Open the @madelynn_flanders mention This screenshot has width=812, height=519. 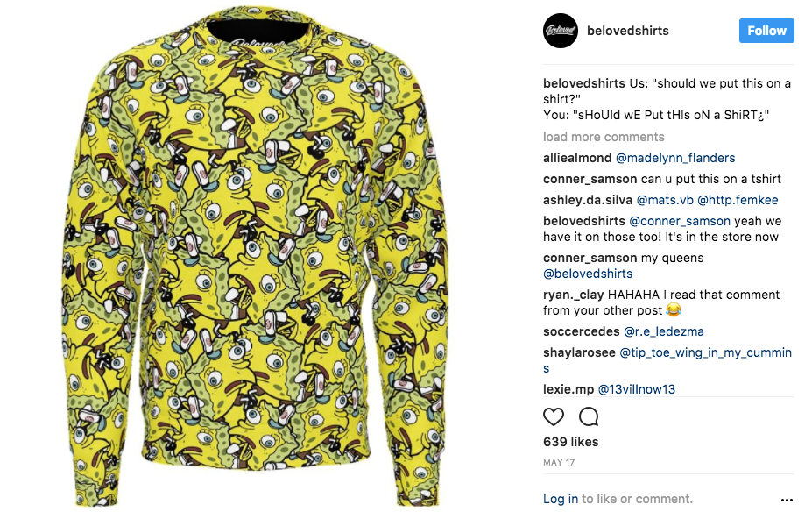675,158
